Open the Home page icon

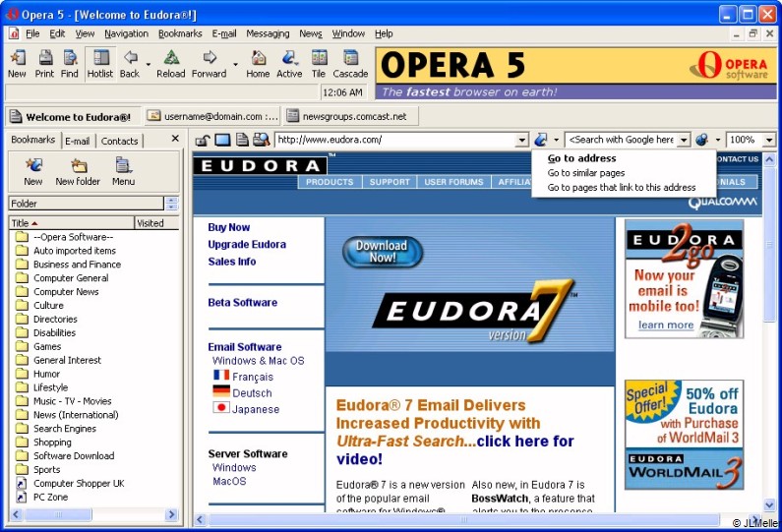tap(258, 64)
